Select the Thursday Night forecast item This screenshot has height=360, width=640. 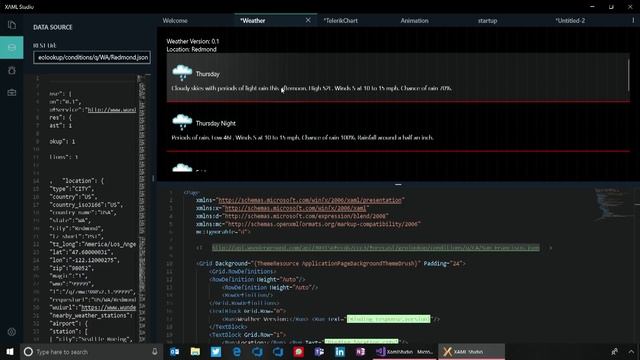(x=398, y=127)
